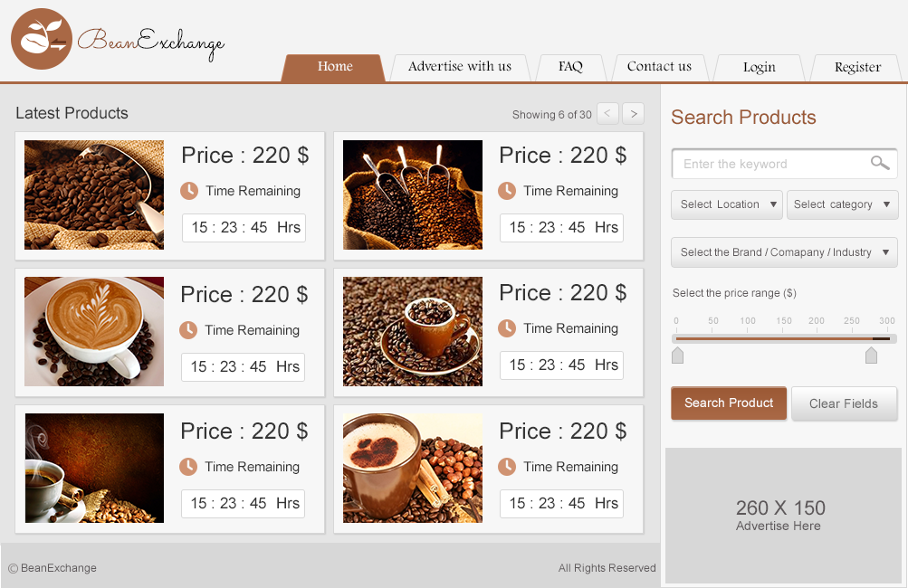Open the Home tab
Viewport: 908px width, 588px height.
[x=334, y=68]
